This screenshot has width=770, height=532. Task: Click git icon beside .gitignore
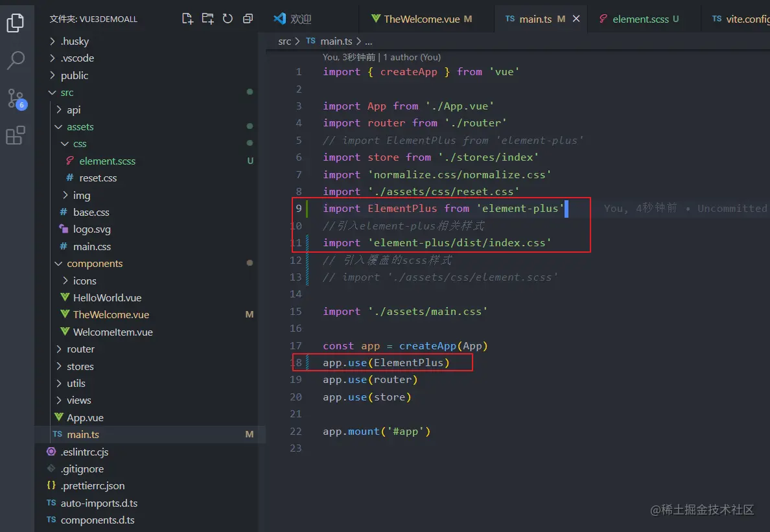coord(51,468)
